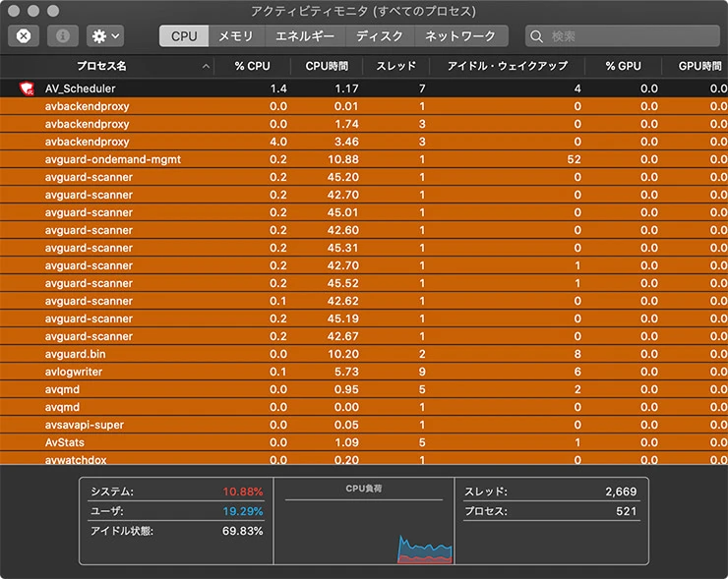The image size is (728, 579).
Task: Click into the 検索 search field
Action: [630, 36]
